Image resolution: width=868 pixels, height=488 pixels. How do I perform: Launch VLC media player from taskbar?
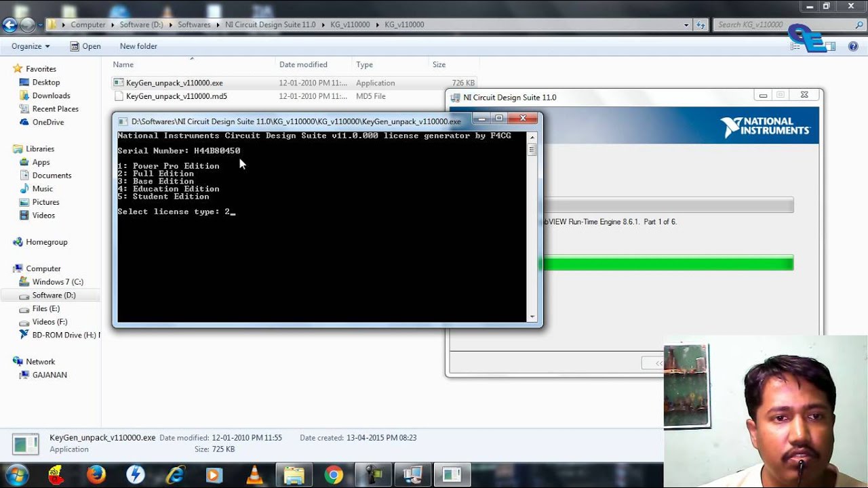254,475
